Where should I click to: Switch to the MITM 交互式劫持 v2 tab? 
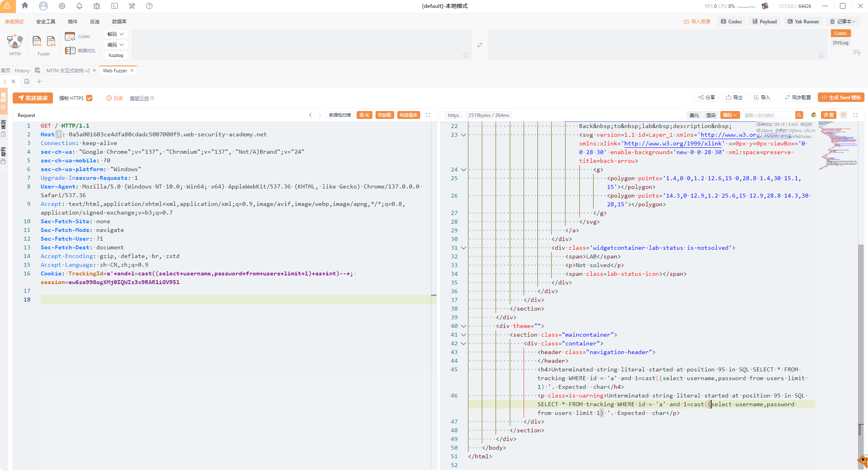point(68,70)
